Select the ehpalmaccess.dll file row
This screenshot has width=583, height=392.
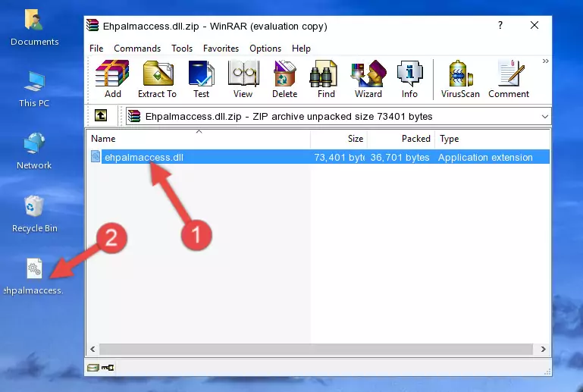coord(319,157)
